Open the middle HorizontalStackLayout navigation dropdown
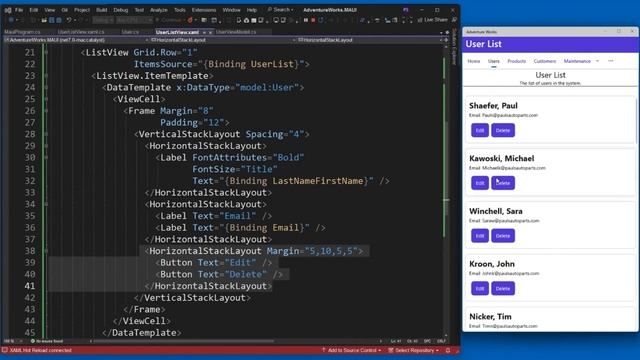Viewport: 640px width, 360px height. point(223,40)
